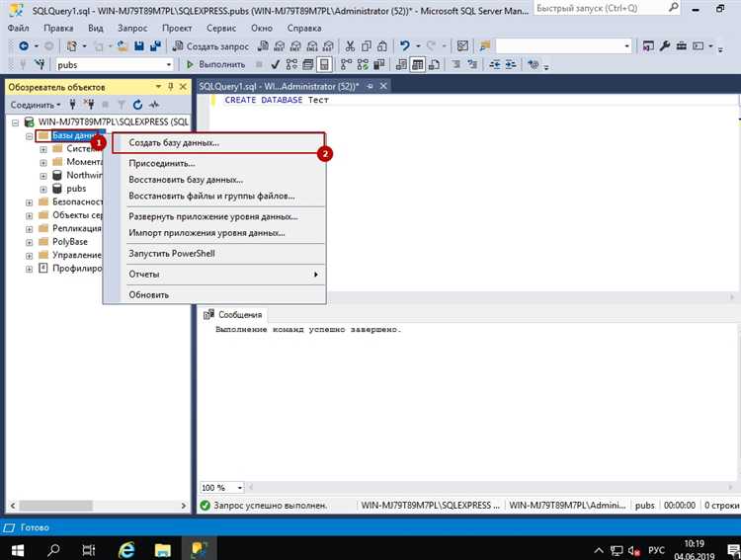
Task: Click the Filter funnel icon in Object Explorer
Action: pyautogui.click(x=123, y=105)
